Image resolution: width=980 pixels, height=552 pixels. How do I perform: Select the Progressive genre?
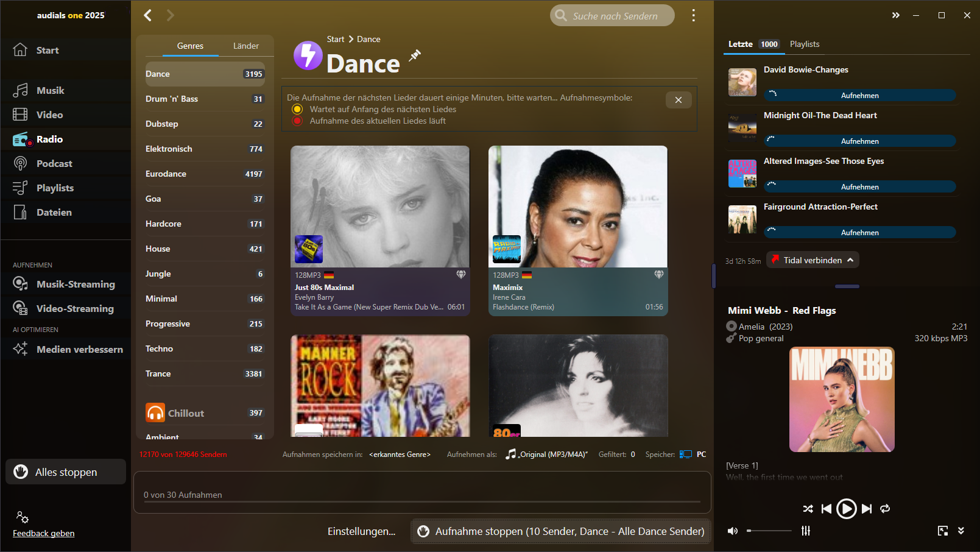pyautogui.click(x=205, y=324)
